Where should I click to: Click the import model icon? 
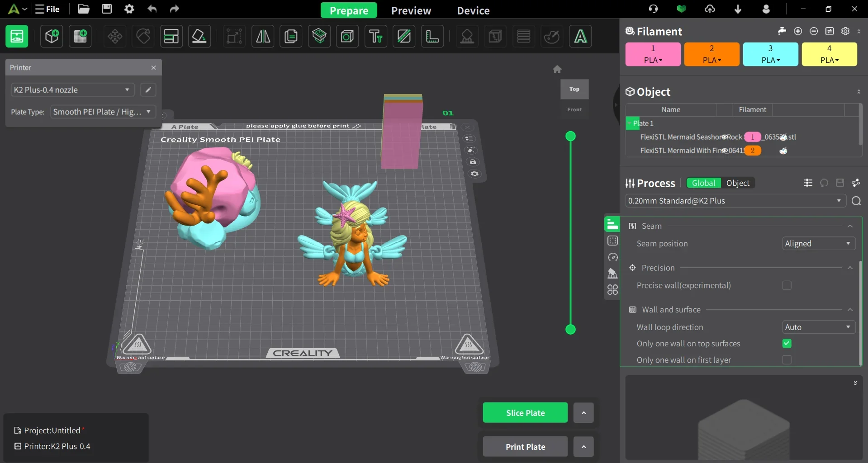pos(51,36)
